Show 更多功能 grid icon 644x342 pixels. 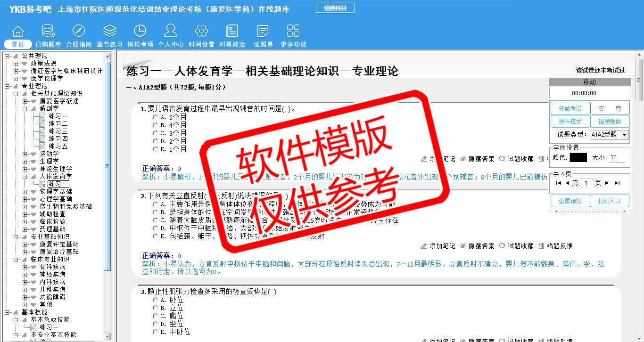pyautogui.click(x=293, y=32)
